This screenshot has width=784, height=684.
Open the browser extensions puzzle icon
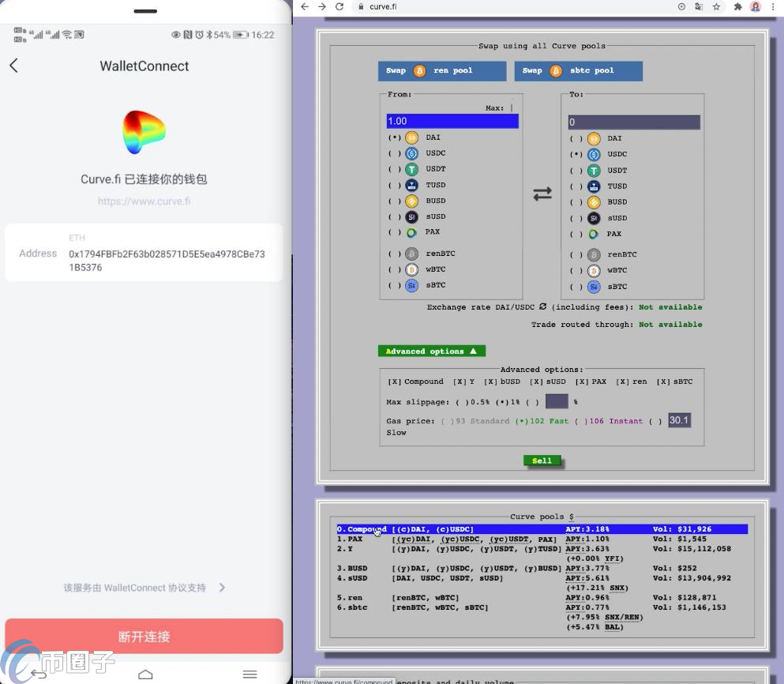click(737, 6)
